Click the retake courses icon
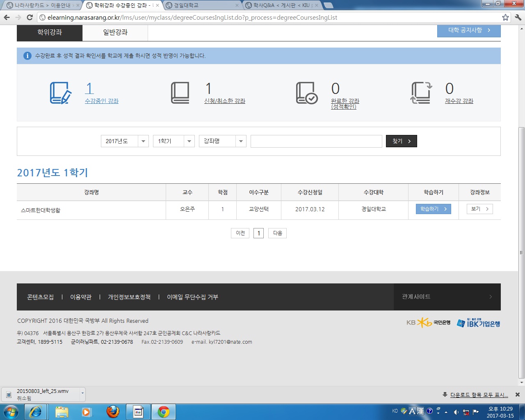 coord(422,93)
